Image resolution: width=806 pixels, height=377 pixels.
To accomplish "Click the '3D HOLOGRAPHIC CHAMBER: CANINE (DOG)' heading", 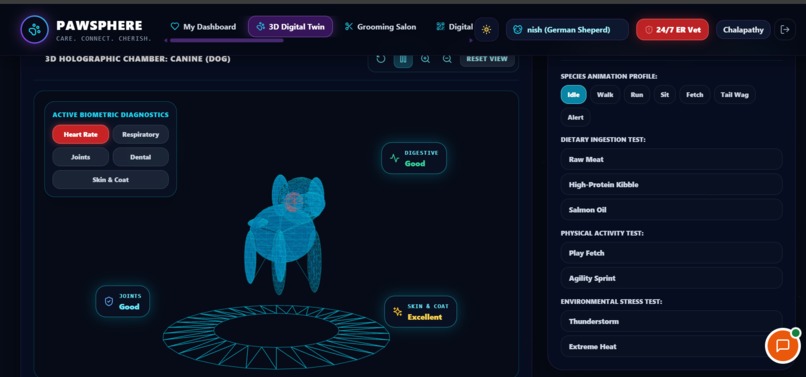I will pyautogui.click(x=138, y=59).
